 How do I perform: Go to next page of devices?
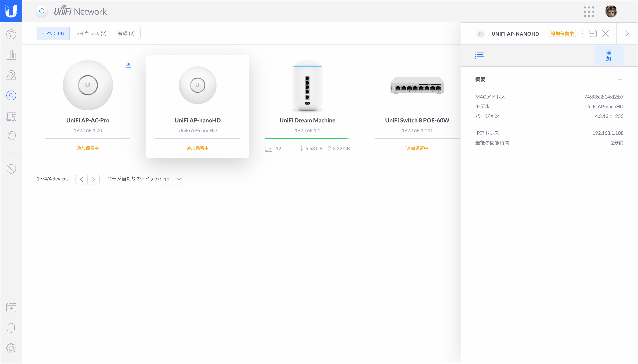pyautogui.click(x=94, y=180)
